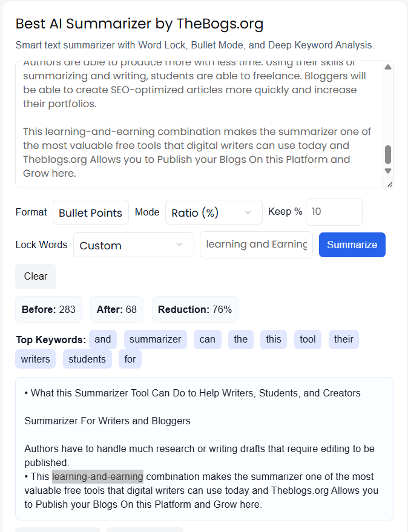Click the 'can' keyword chip
The height and width of the screenshot is (532, 408).
coord(208,340)
